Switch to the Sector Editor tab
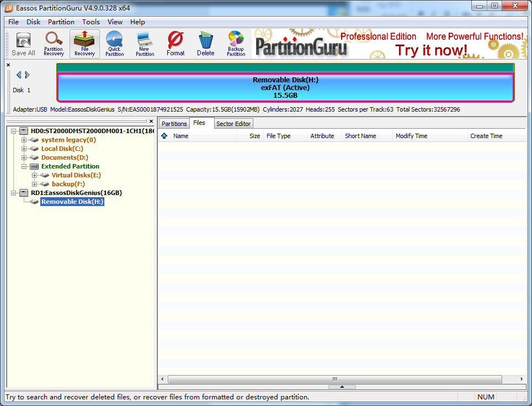Viewport: 532px width, 406px height. pyautogui.click(x=233, y=124)
